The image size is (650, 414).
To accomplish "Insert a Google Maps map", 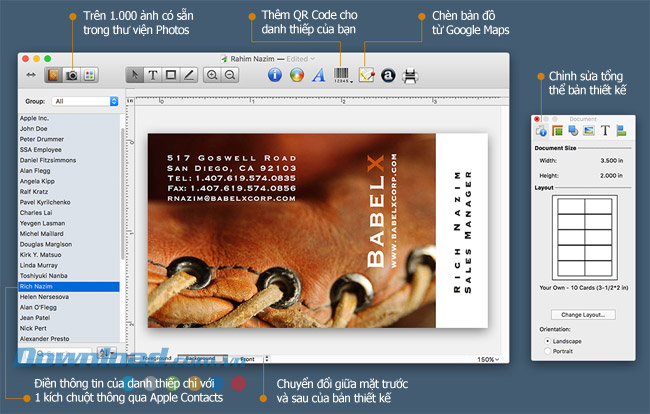I will point(366,75).
